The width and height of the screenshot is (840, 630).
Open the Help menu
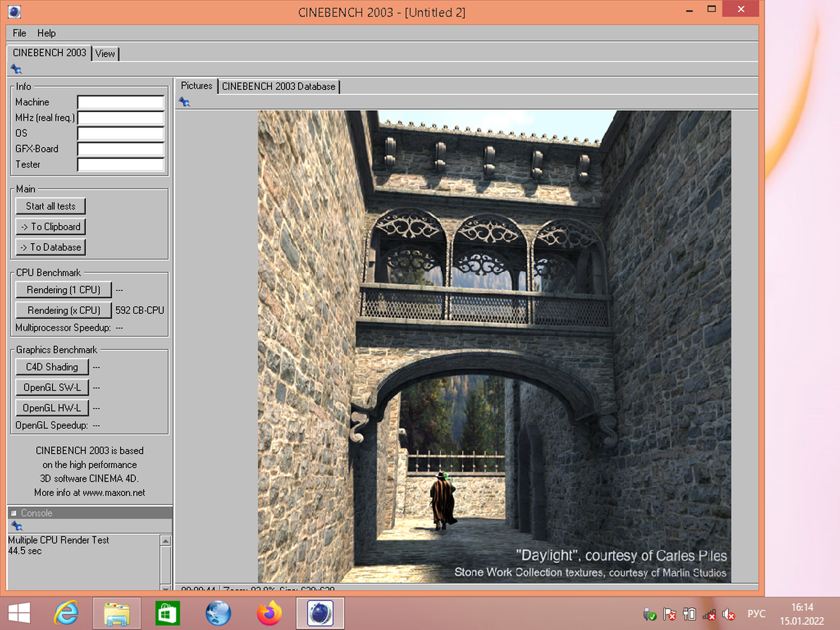[x=47, y=33]
